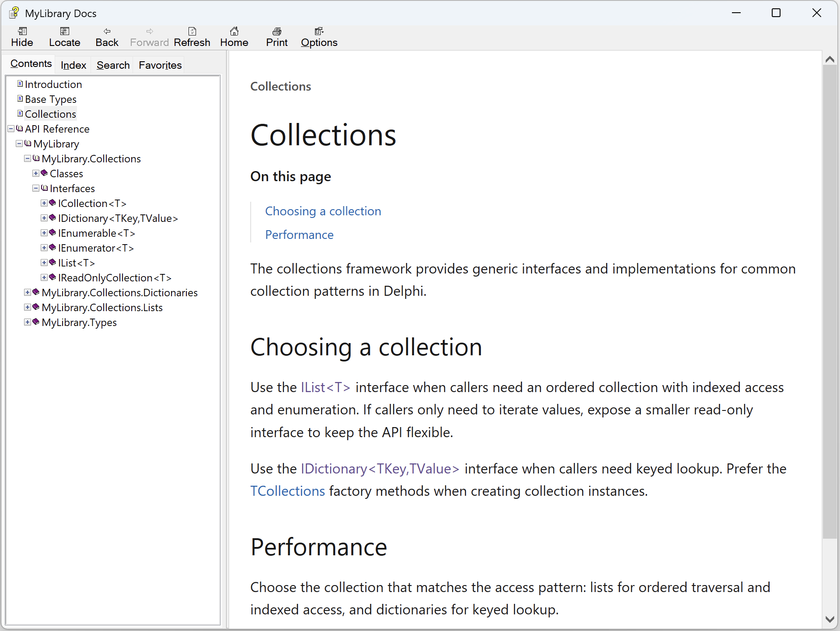Viewport: 840px width, 631px height.
Task: Click the MyLibrary Docs help app icon
Action: (14, 13)
